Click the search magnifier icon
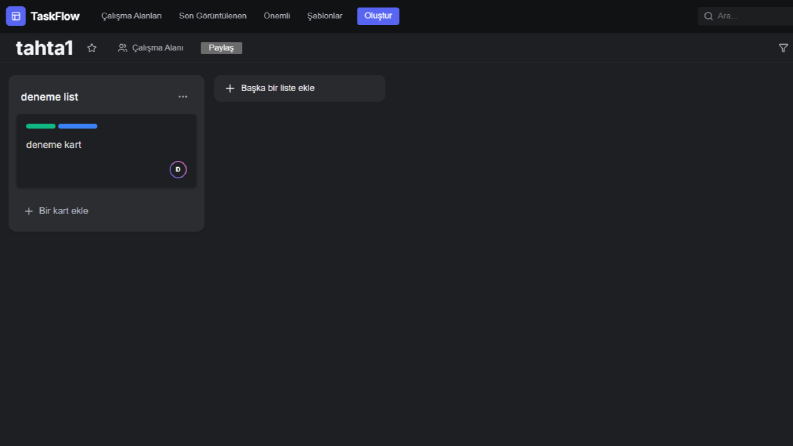Screen dimensions: 793x446 coord(709,16)
